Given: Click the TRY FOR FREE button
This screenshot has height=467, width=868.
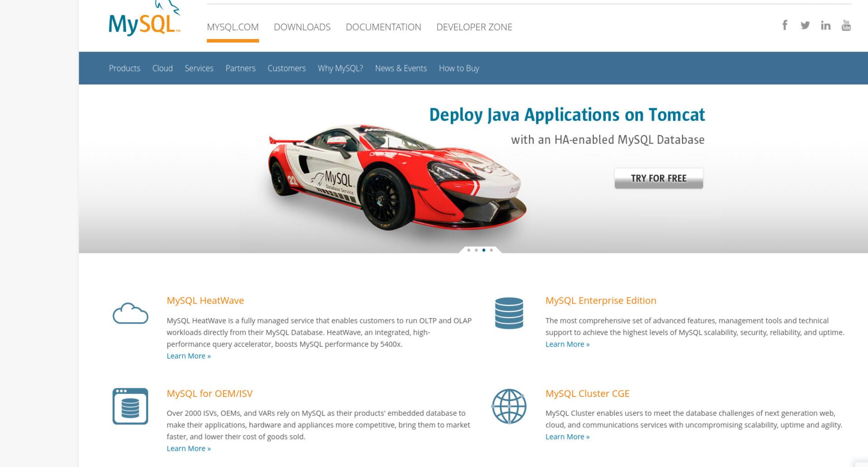Looking at the screenshot, I should coord(659,178).
